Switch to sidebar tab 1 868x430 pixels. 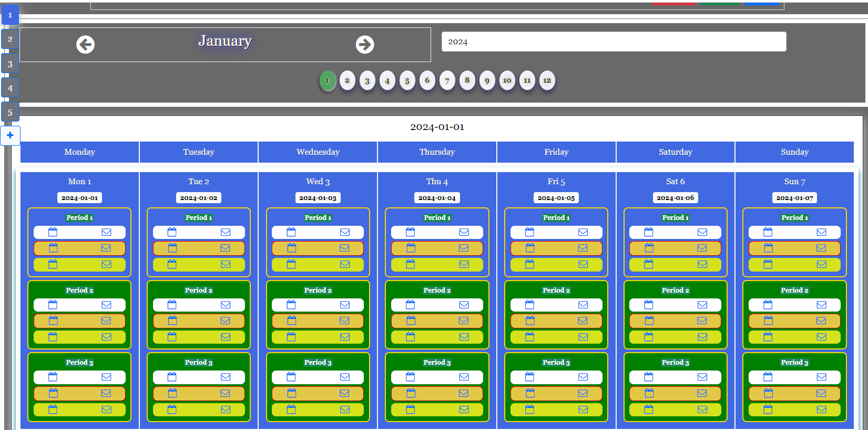point(10,15)
